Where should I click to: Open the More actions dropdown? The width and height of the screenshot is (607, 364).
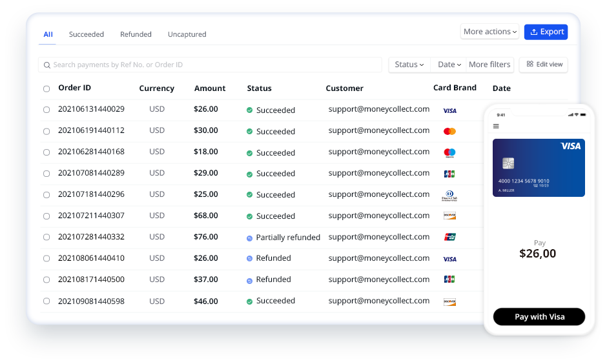tap(489, 32)
